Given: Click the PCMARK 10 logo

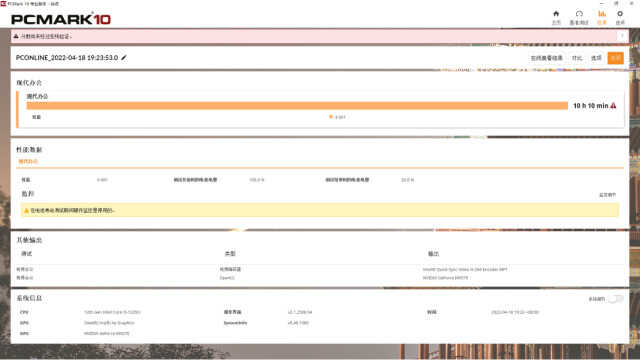Looking at the screenshot, I should 61,19.
